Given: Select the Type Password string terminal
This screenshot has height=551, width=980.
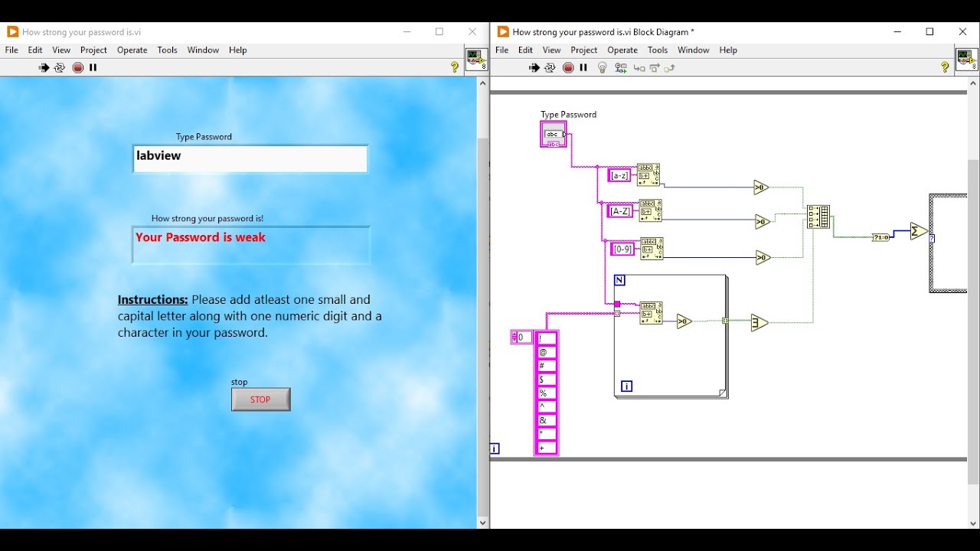Looking at the screenshot, I should pyautogui.click(x=554, y=135).
